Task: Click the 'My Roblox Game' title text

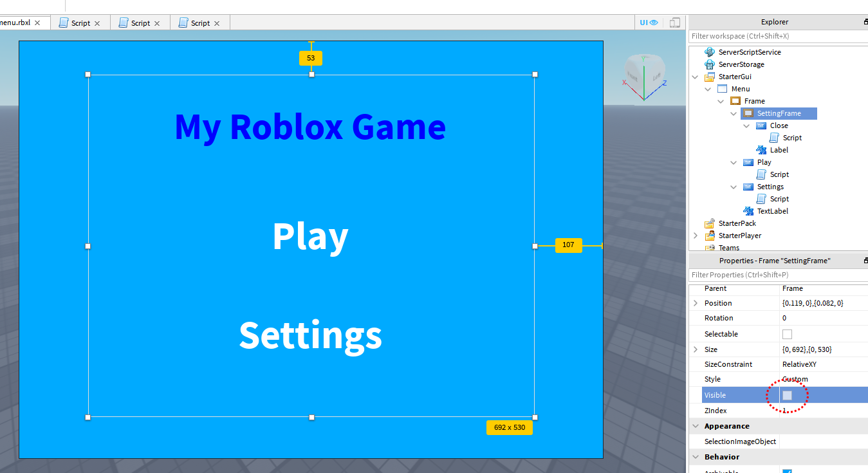Action: pyautogui.click(x=310, y=127)
